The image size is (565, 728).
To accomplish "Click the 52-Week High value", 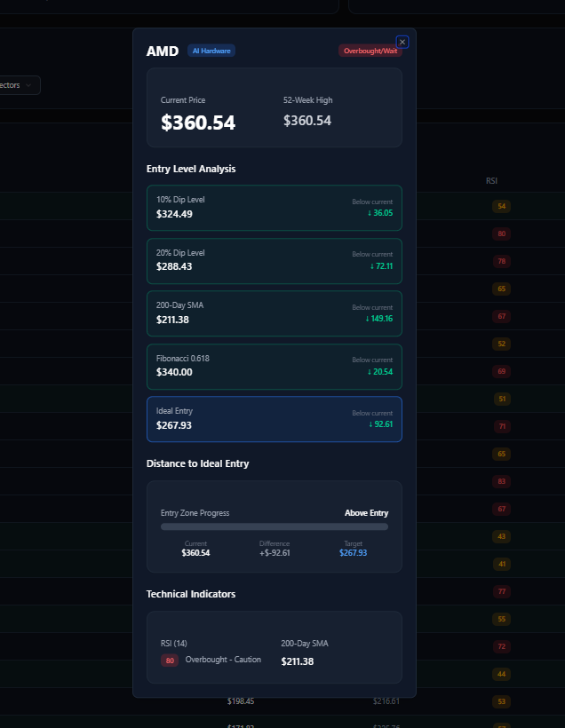I will (x=307, y=121).
